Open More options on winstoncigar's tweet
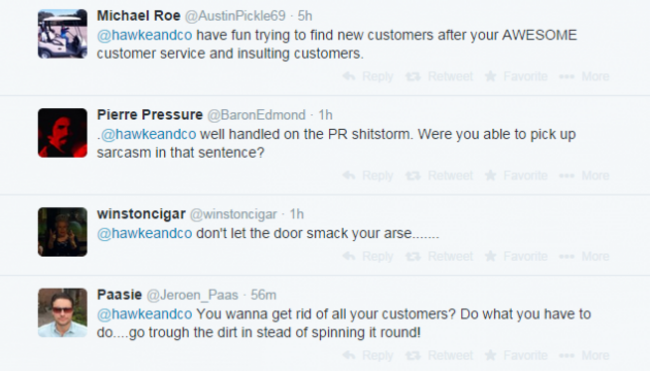The height and width of the screenshot is (371, 650). [x=584, y=257]
